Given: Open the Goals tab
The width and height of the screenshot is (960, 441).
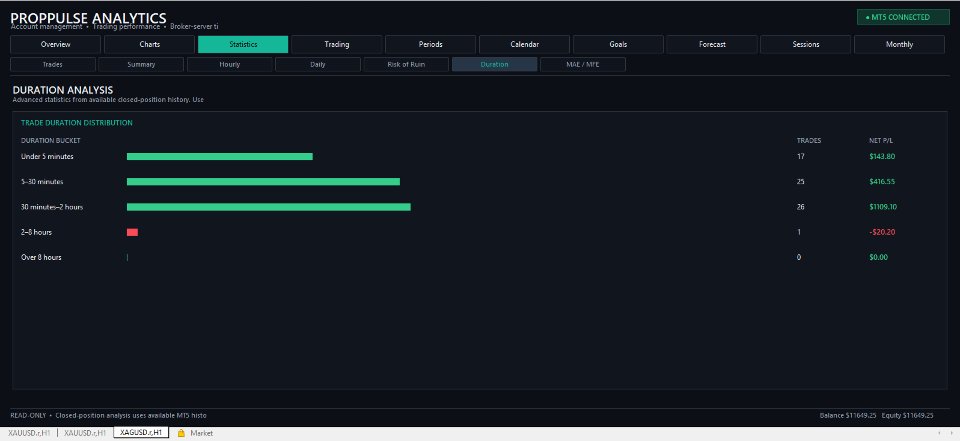Looking at the screenshot, I should pyautogui.click(x=618, y=44).
